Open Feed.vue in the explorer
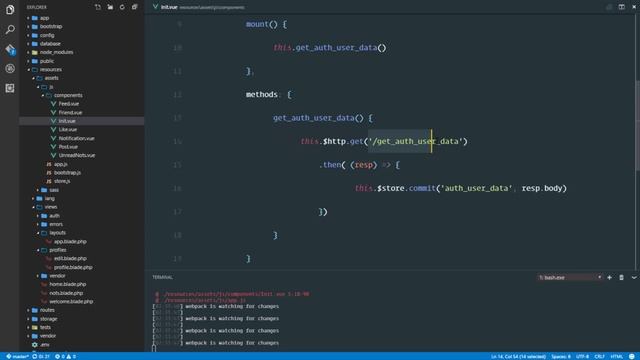This screenshot has width=640, height=360. (69, 104)
